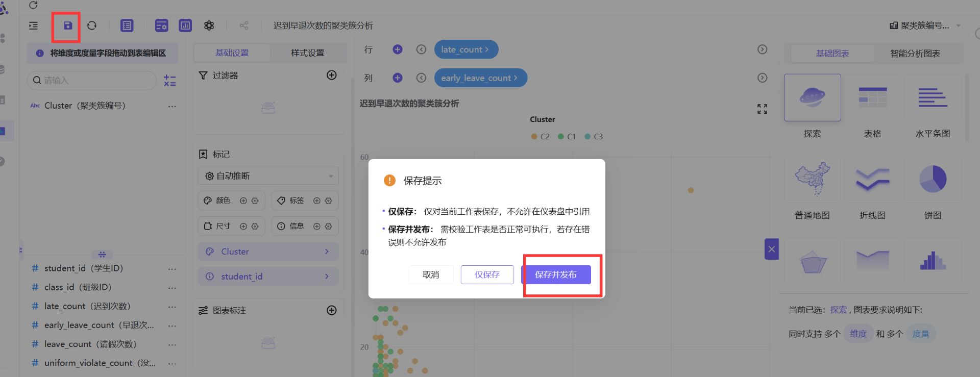Image resolution: width=980 pixels, height=377 pixels.
Task: Click right arrow at end of row shelf
Action: pyautogui.click(x=762, y=49)
